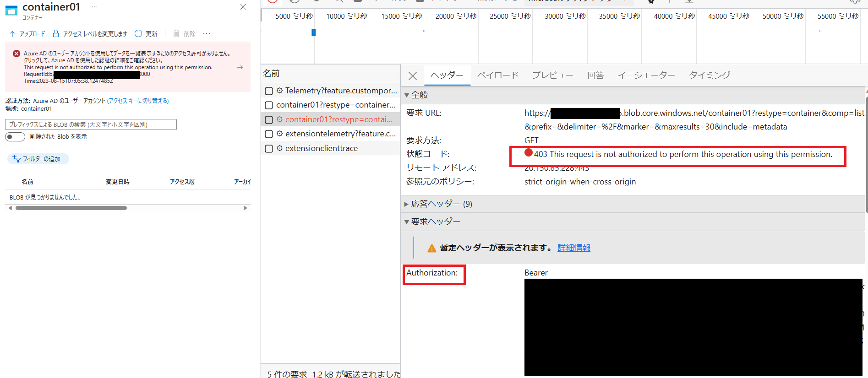The height and width of the screenshot is (378, 868).
Task: Check the red failed container01 request checkbox
Action: (269, 120)
